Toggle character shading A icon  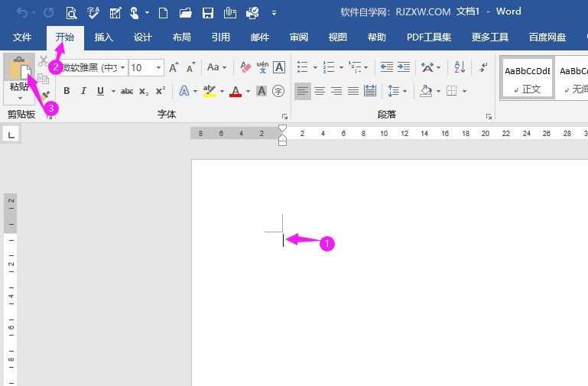[262, 91]
